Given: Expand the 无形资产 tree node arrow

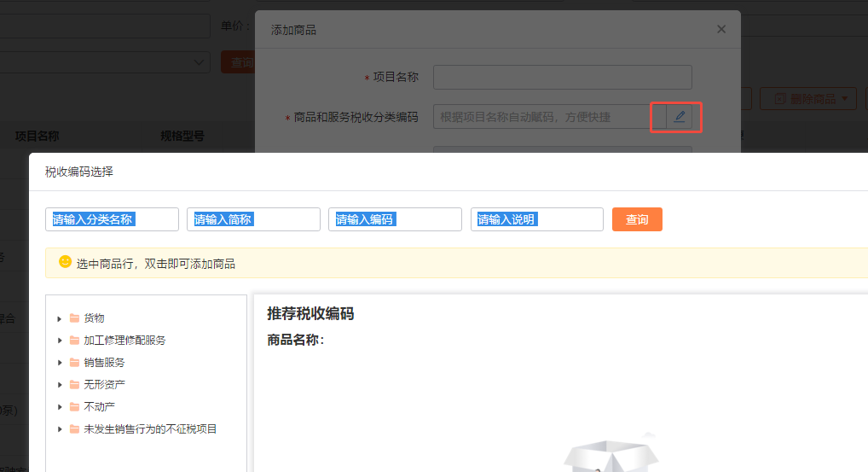Looking at the screenshot, I should [59, 385].
